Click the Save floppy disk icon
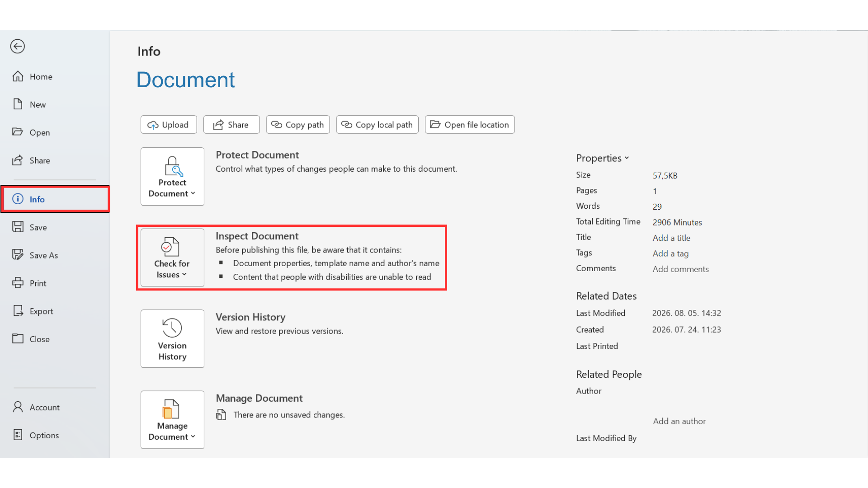This screenshot has height=488, width=868. (18, 227)
